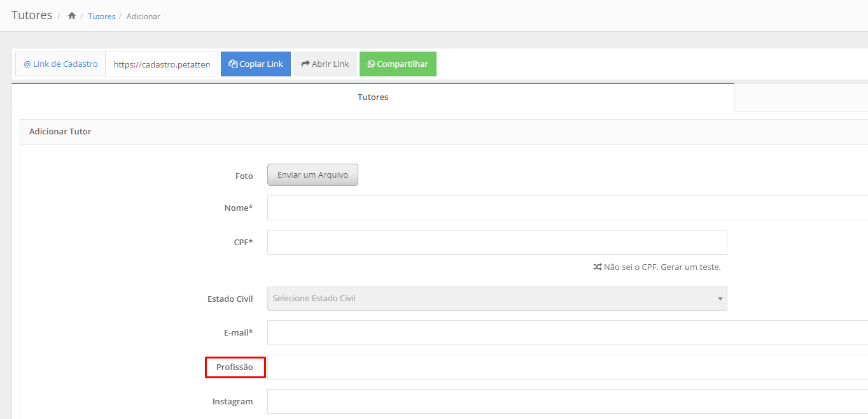This screenshot has width=868, height=419.
Task: Click the shuffle icon beside Não sei o CPF
Action: (597, 267)
